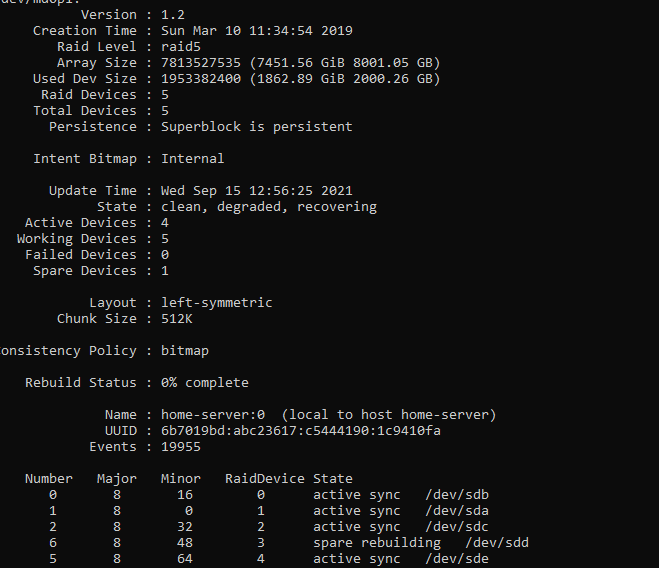Click the Update Time timestamp
The image size is (659, 568).
coord(257,191)
